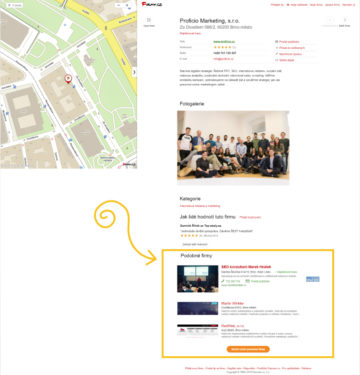
Task: Click the red location pin on map
Action: tap(68, 79)
